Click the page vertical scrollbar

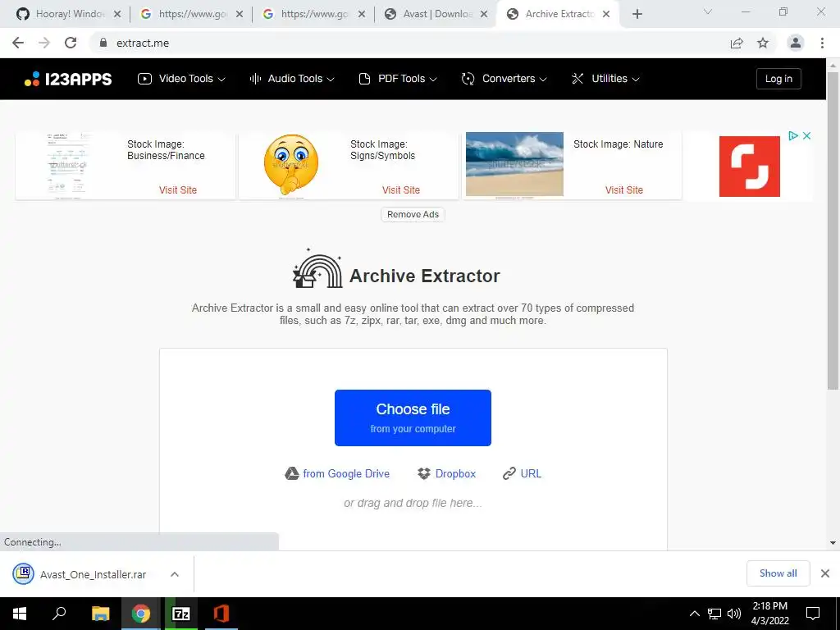833,231
